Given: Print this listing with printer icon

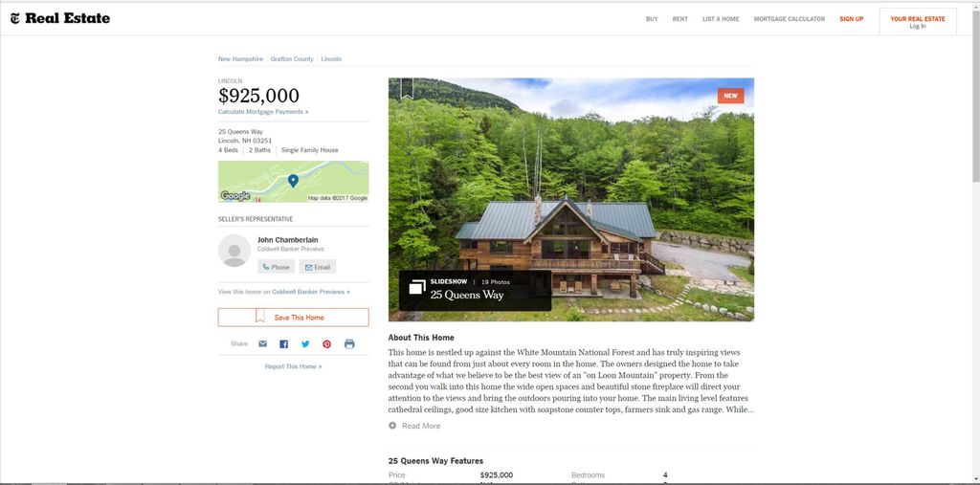Looking at the screenshot, I should tap(349, 343).
